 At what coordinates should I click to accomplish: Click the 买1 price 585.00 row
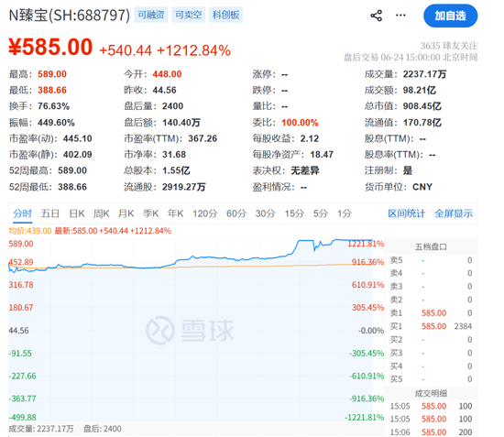coord(431,326)
